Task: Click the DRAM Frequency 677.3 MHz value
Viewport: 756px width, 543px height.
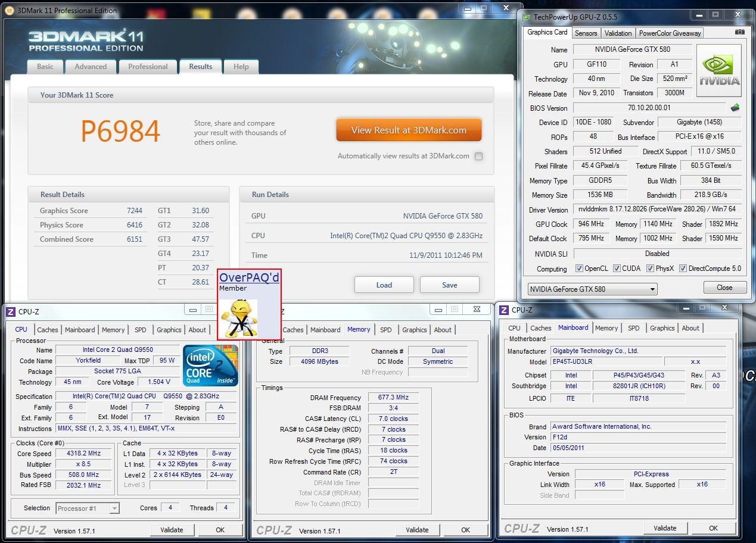Action: click(x=393, y=397)
